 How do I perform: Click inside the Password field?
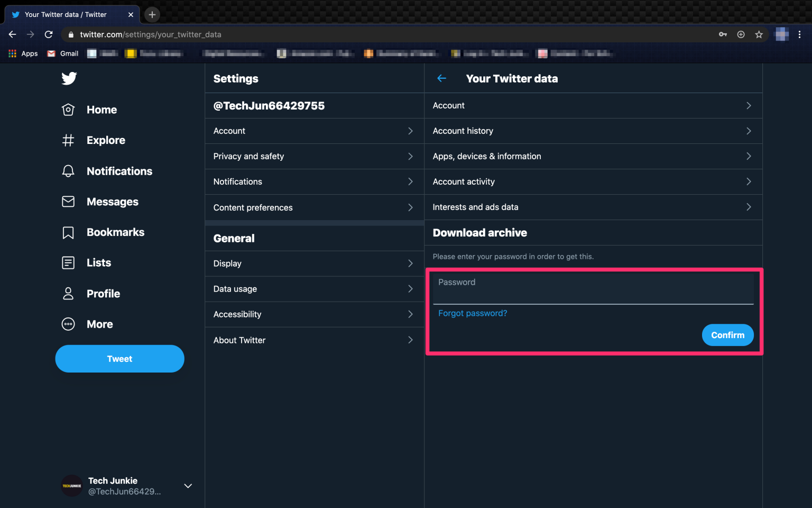[x=593, y=288]
